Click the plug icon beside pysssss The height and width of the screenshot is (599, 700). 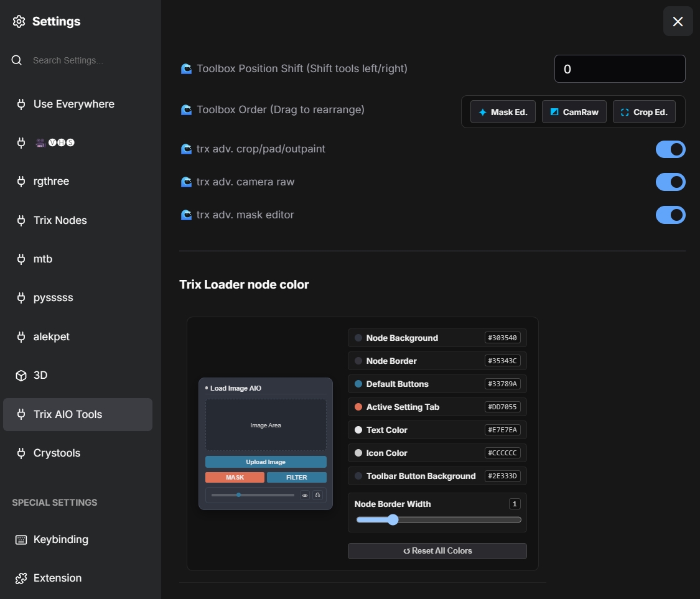click(21, 298)
